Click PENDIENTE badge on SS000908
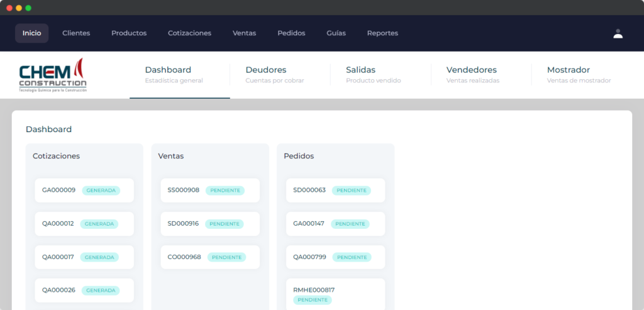The image size is (644, 310). pos(225,191)
